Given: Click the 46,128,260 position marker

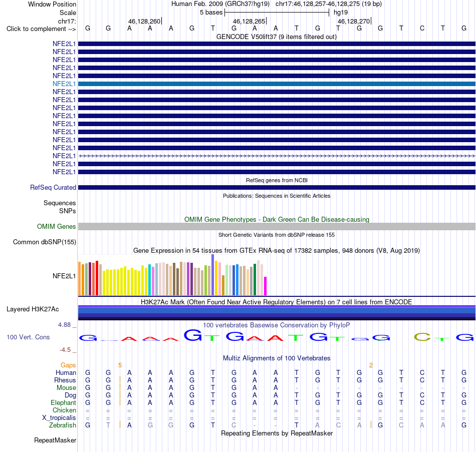Looking at the screenshot, I should click(144, 21).
